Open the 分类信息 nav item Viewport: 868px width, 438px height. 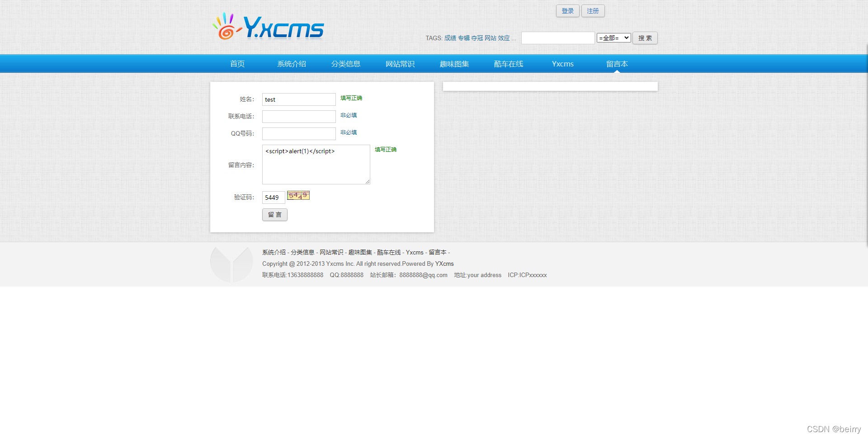coord(346,64)
